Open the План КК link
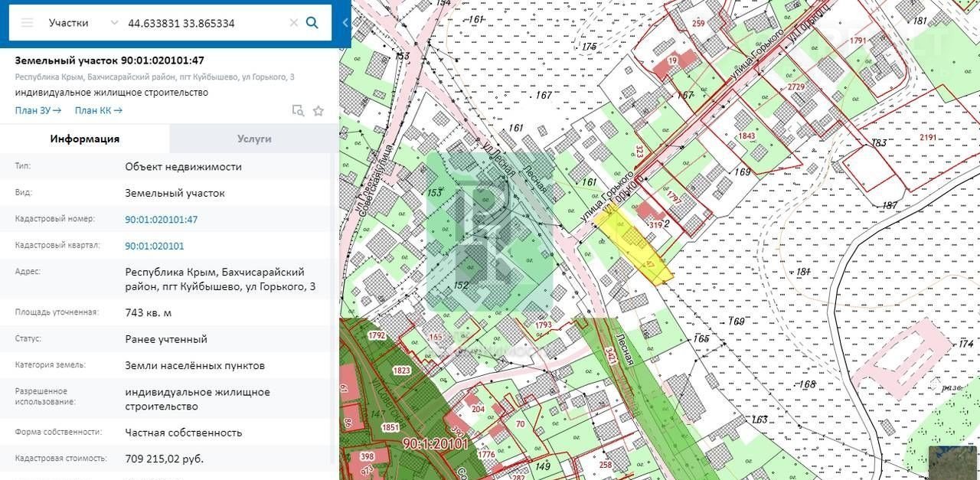 tap(98, 110)
